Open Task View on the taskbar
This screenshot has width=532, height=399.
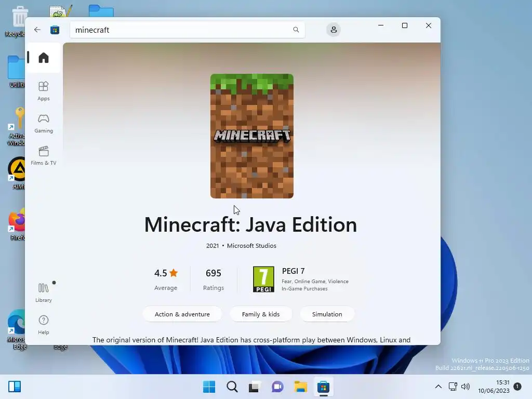255,387
